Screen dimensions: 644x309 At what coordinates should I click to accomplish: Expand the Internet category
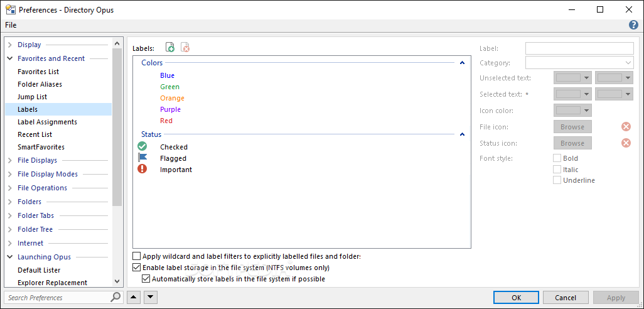click(x=10, y=243)
